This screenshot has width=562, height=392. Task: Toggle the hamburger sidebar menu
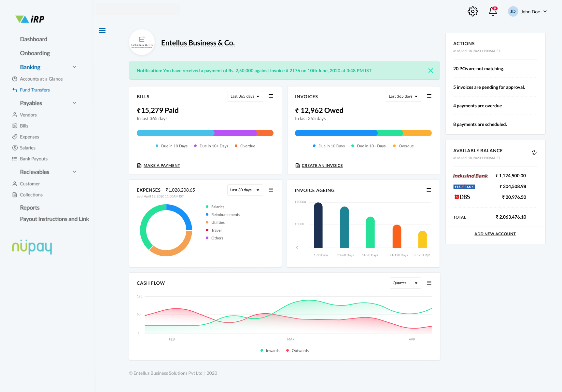[x=102, y=31]
